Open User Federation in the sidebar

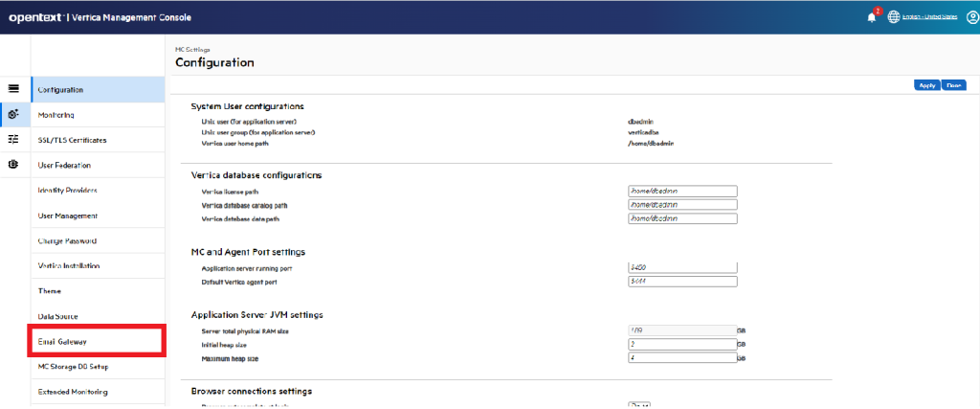(x=98, y=165)
